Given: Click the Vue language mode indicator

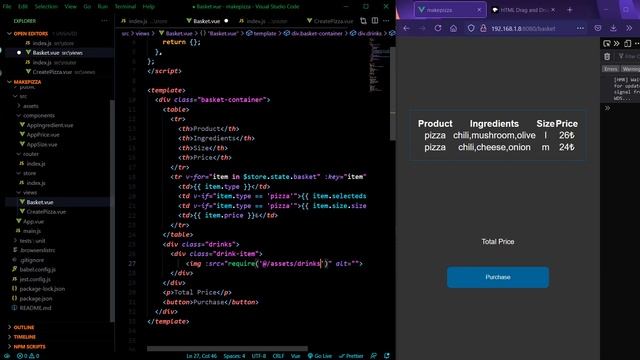Looking at the screenshot, I should coord(296,356).
